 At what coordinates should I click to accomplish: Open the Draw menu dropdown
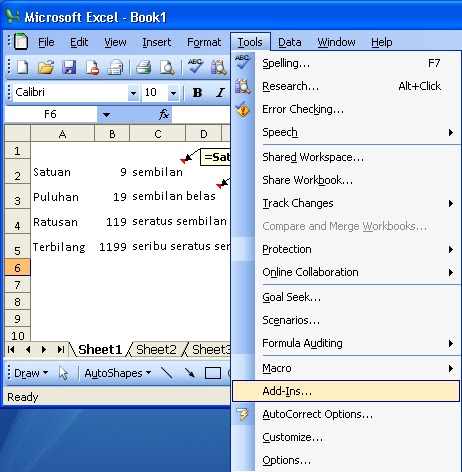pyautogui.click(x=31, y=373)
